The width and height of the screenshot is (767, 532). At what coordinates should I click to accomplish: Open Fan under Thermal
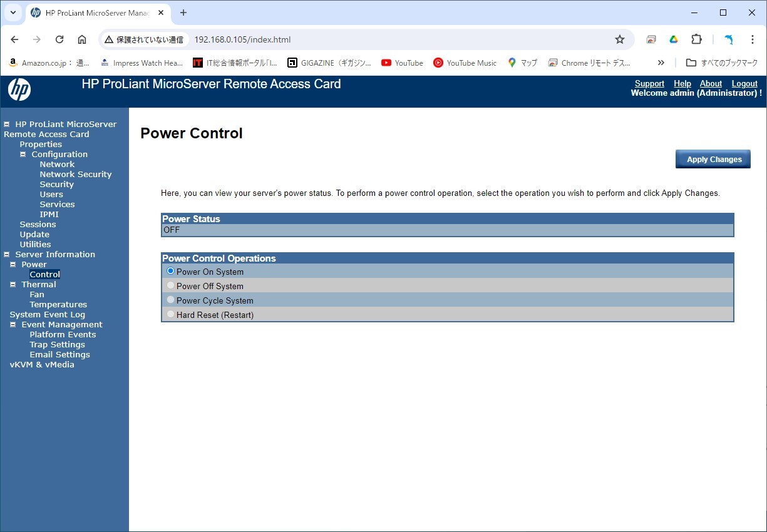pyautogui.click(x=37, y=294)
